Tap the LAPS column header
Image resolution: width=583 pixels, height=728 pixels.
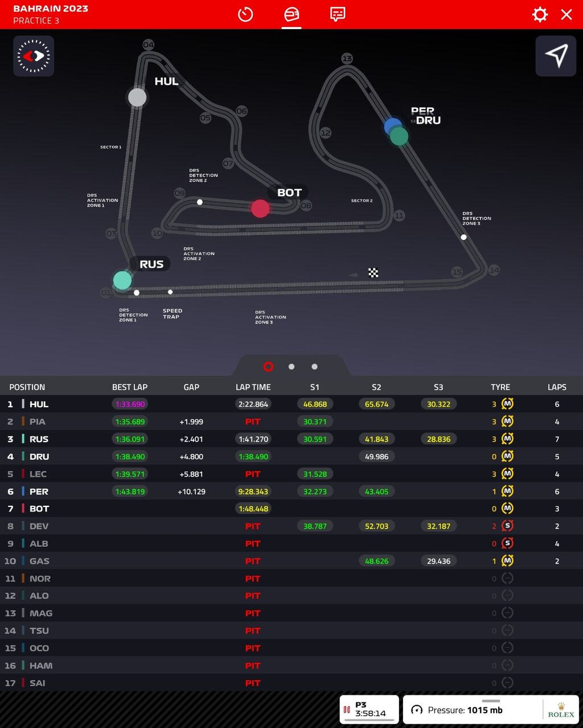point(557,387)
